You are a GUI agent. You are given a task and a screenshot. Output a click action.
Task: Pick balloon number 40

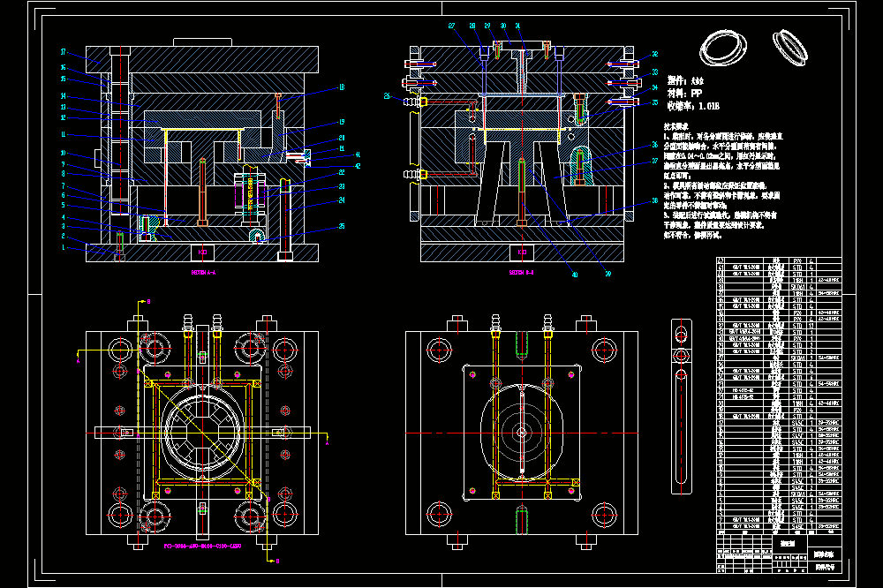tap(575, 275)
